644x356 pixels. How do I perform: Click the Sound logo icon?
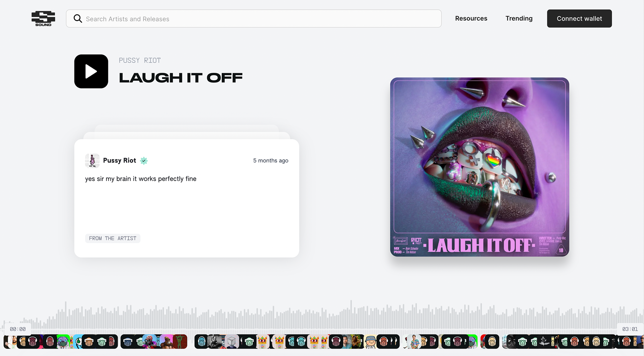(x=43, y=18)
